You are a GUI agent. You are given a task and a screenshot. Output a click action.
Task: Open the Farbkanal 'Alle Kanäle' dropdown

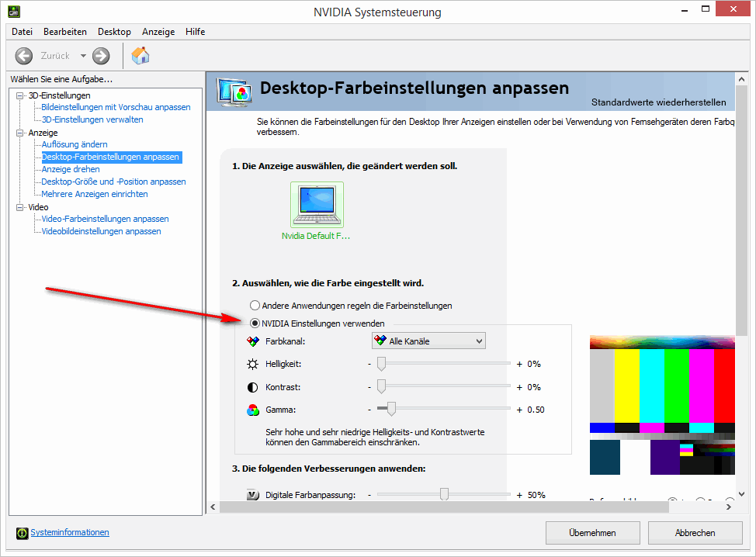pyautogui.click(x=428, y=341)
